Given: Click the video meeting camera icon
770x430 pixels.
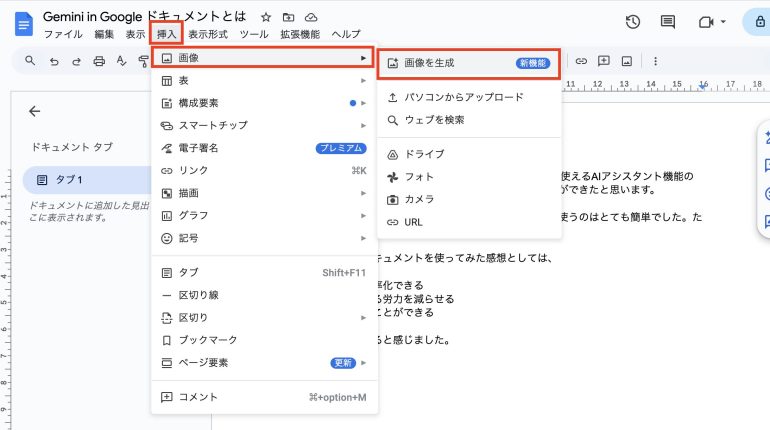Looking at the screenshot, I should [x=706, y=22].
